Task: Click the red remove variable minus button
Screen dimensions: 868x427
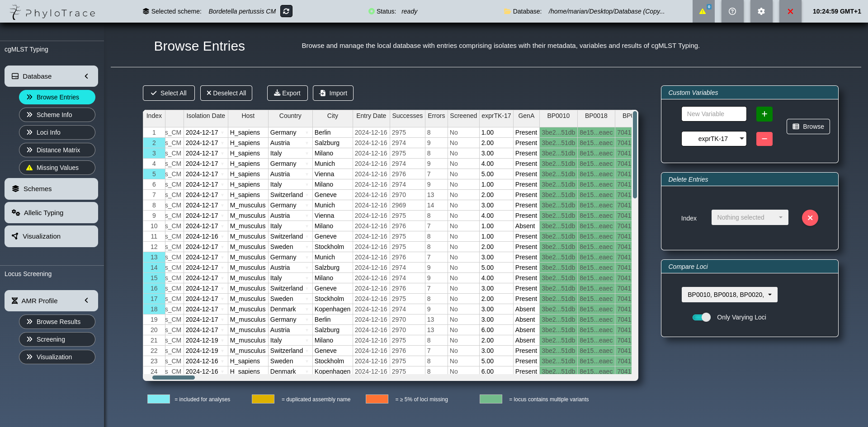Action: (x=764, y=139)
